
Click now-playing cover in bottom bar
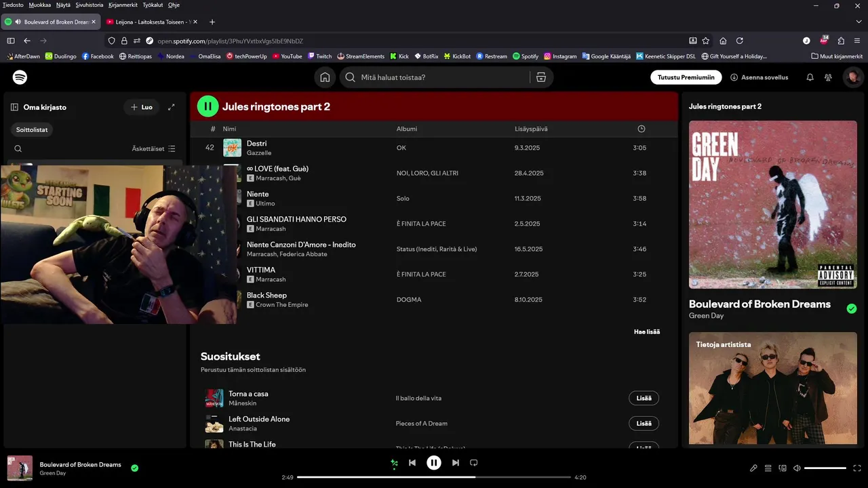(20, 468)
